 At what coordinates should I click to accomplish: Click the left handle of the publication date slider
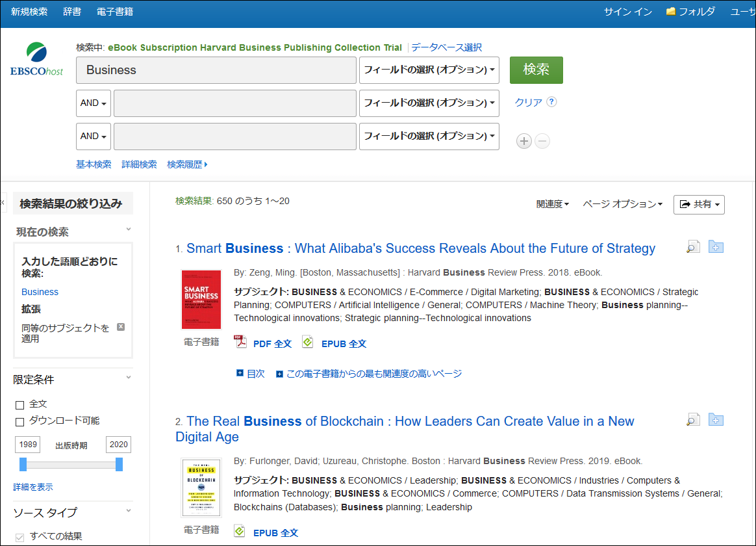click(23, 465)
